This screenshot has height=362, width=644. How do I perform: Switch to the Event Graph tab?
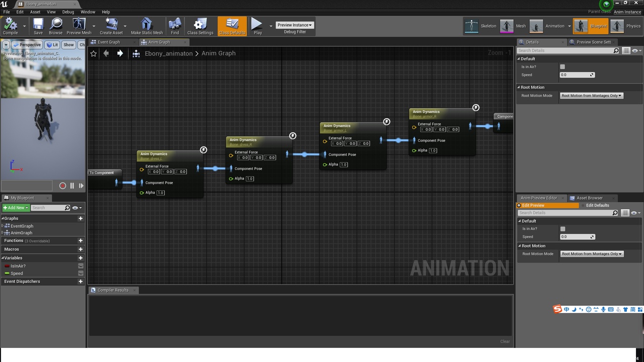click(109, 42)
